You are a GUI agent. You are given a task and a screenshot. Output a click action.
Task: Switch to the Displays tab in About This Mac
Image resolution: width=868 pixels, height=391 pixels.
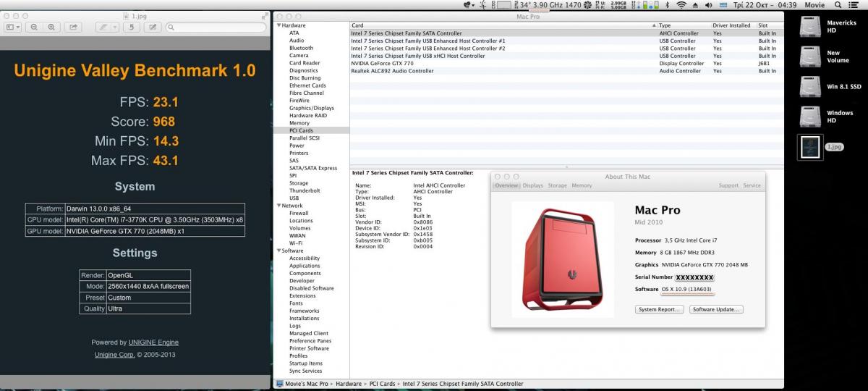[533, 185]
